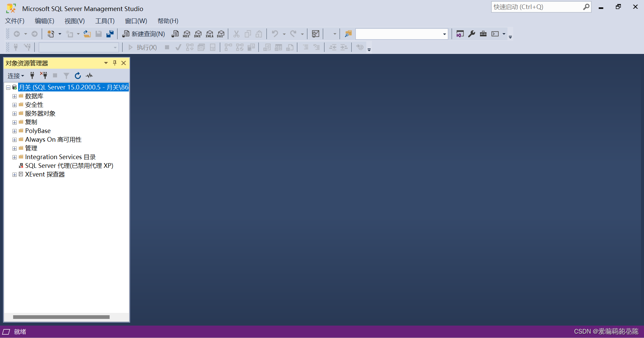
Task: Open the Object Explorer window position dropdown
Action: point(106,63)
